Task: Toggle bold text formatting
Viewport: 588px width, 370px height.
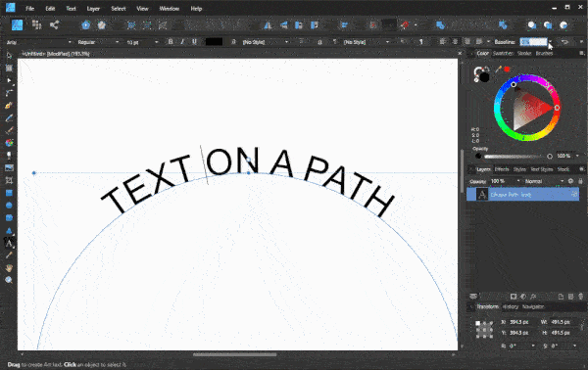Action: click(x=171, y=41)
